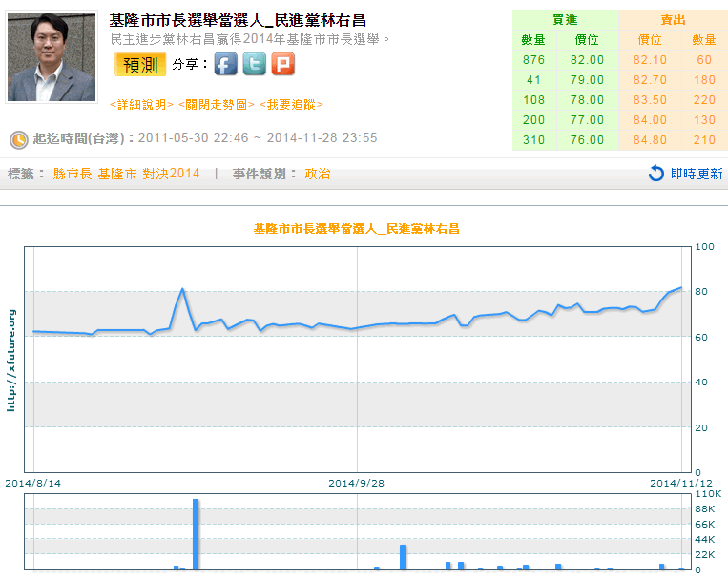The image size is (728, 580).
Task: Select buy price 79.00
Action: coord(588,80)
